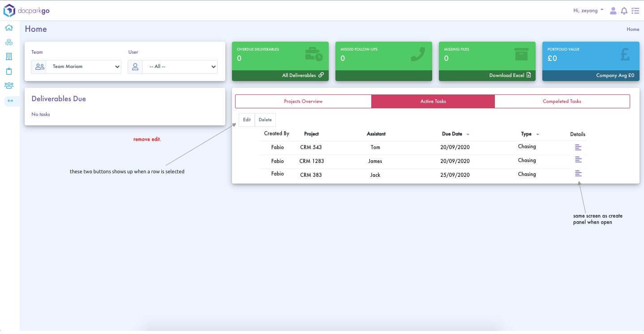Click the user profile icon in the header
644x334 pixels.
click(x=613, y=11)
